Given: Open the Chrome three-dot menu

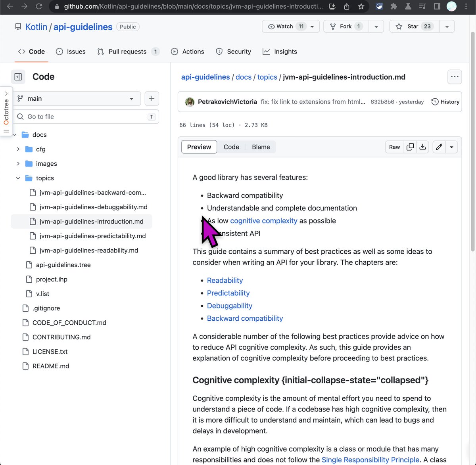Looking at the screenshot, I should point(466,6).
